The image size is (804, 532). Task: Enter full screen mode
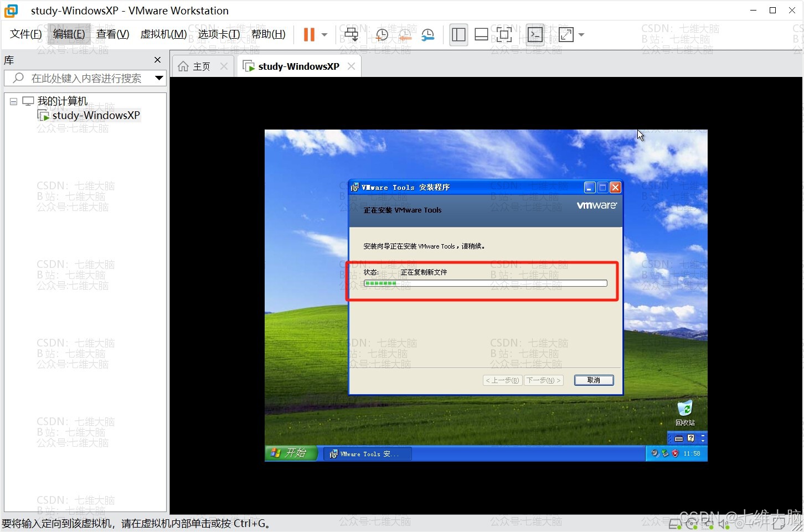[x=504, y=35]
